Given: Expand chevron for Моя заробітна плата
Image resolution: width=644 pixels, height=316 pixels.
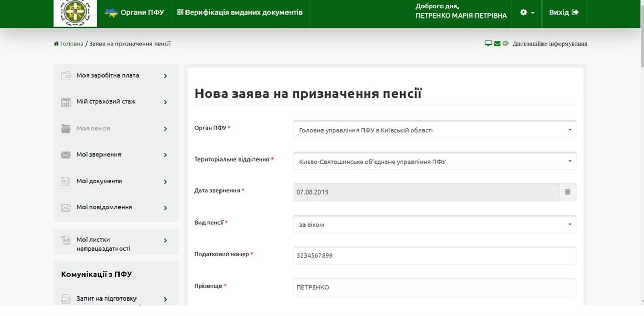Looking at the screenshot, I should (x=165, y=76).
